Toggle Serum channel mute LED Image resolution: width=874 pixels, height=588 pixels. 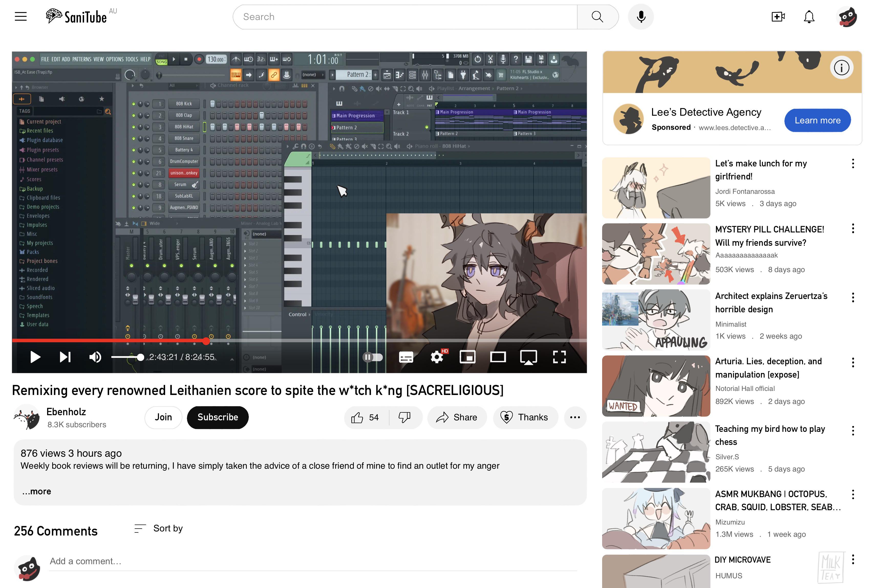tap(133, 185)
